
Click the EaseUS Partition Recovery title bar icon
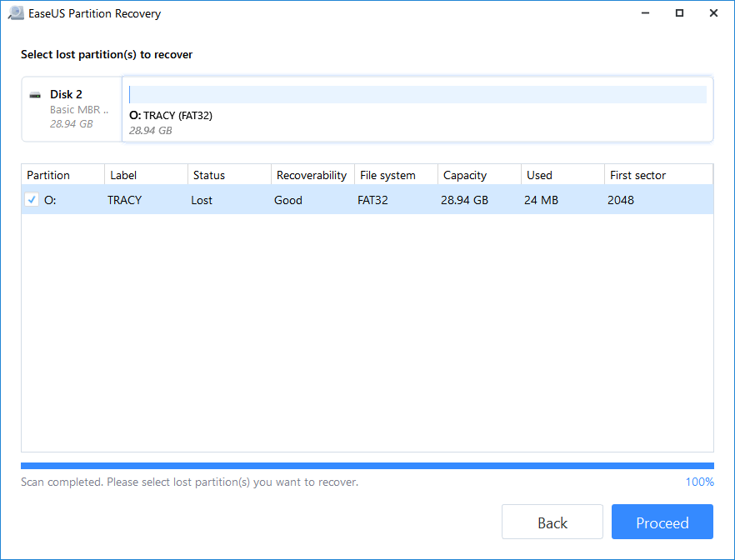tap(15, 13)
